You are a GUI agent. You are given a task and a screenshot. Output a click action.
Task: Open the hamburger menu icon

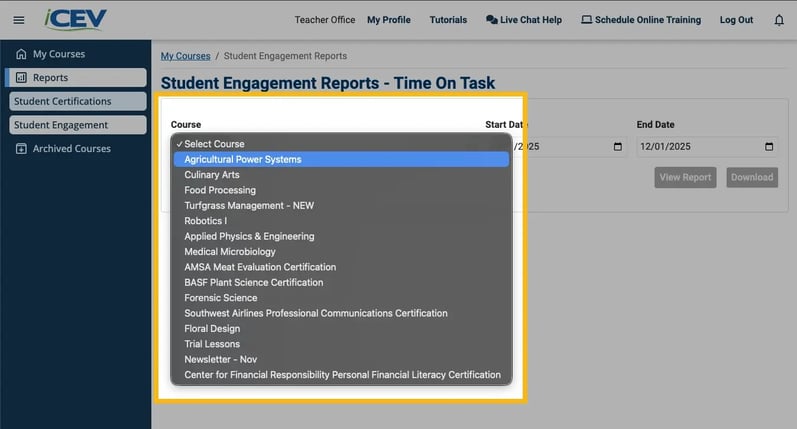coord(19,20)
